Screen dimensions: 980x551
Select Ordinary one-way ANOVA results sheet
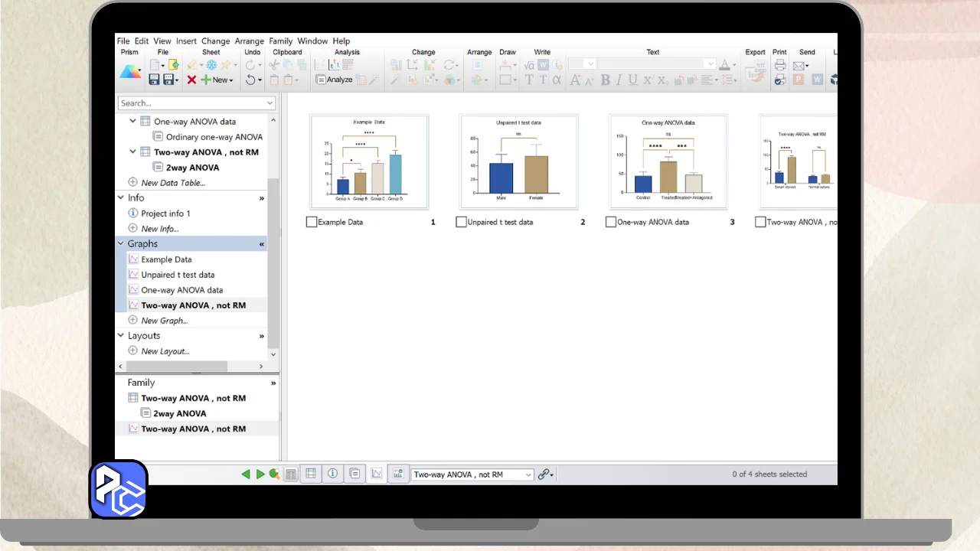214,137
